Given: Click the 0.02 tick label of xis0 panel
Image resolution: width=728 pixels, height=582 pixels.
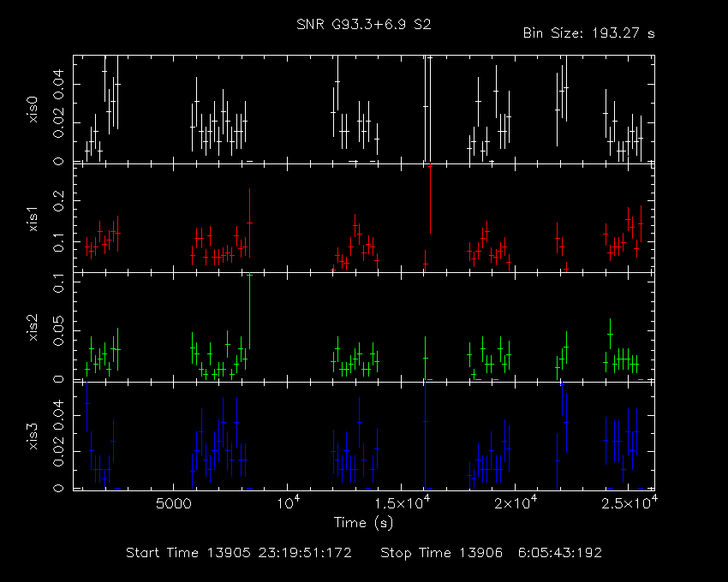Looking at the screenshot, I should 58,123.
